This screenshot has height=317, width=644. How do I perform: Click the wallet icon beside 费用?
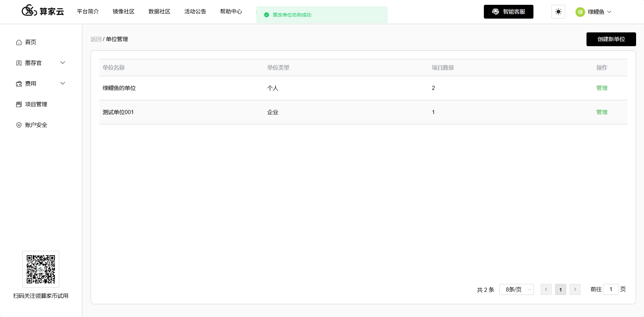19,84
